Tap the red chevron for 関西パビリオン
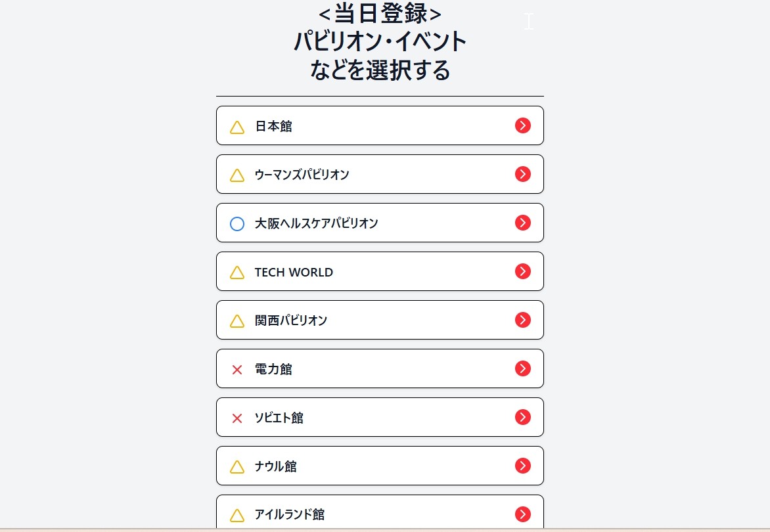The height and width of the screenshot is (532, 770). 523,320
